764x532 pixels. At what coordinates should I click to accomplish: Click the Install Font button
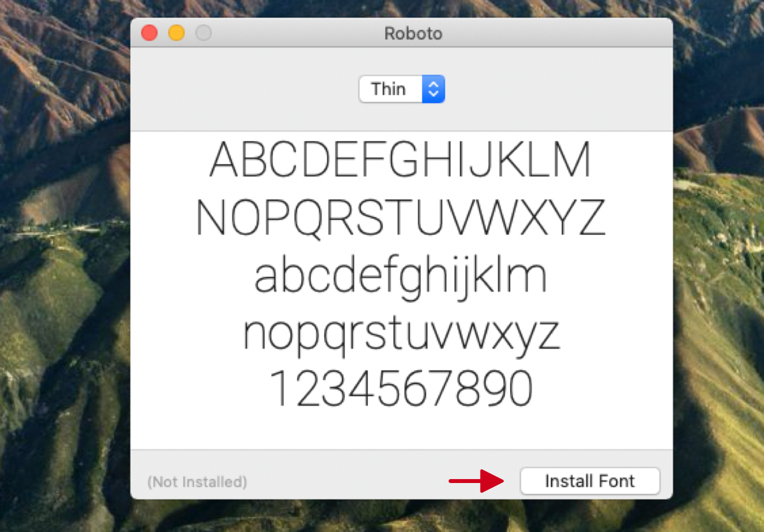(x=590, y=481)
